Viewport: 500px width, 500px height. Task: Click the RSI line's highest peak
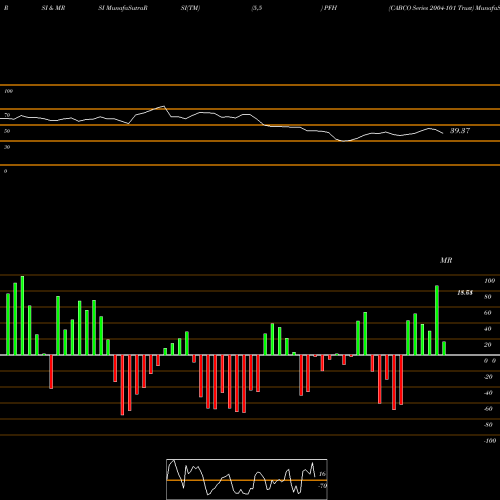coord(163,106)
